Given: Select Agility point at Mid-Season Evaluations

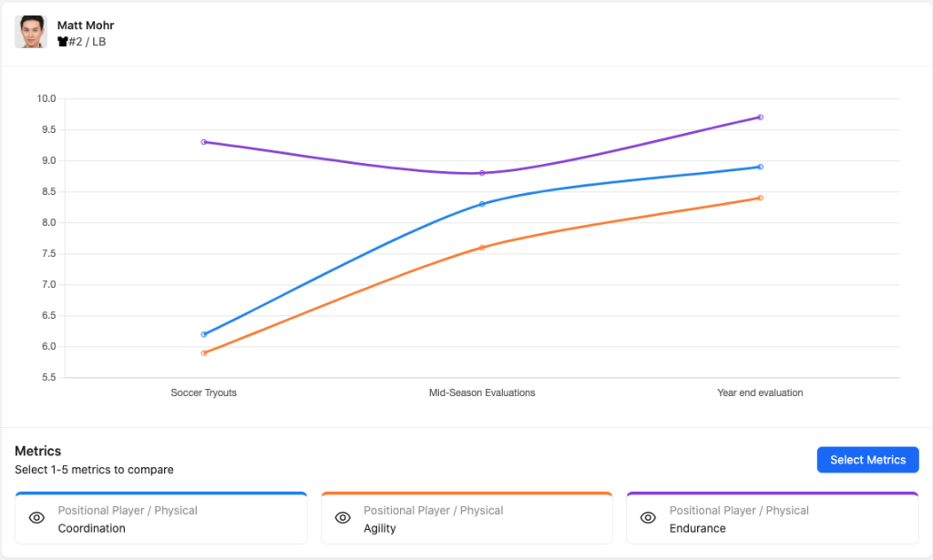Looking at the screenshot, I should pyautogui.click(x=482, y=248).
